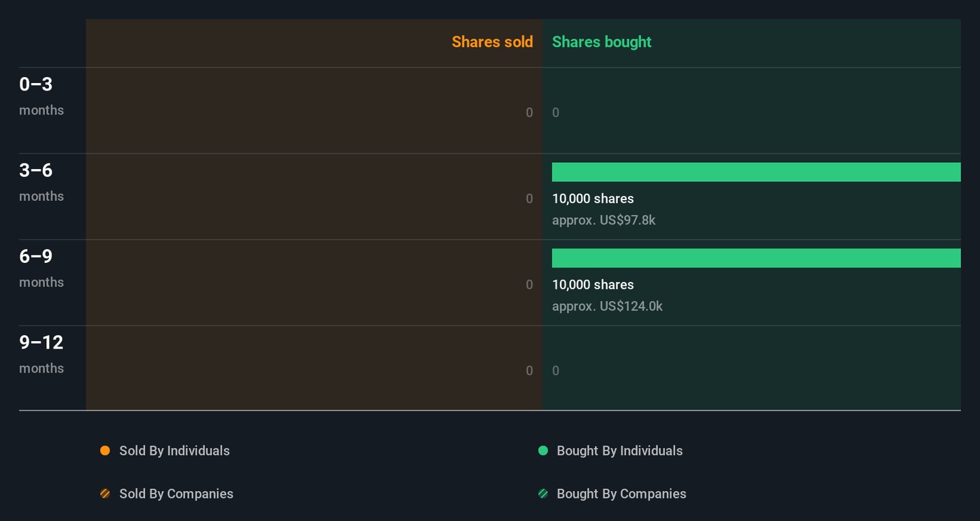Toggle the Bought By Individuals legend label
980x521 pixels.
[x=619, y=451]
